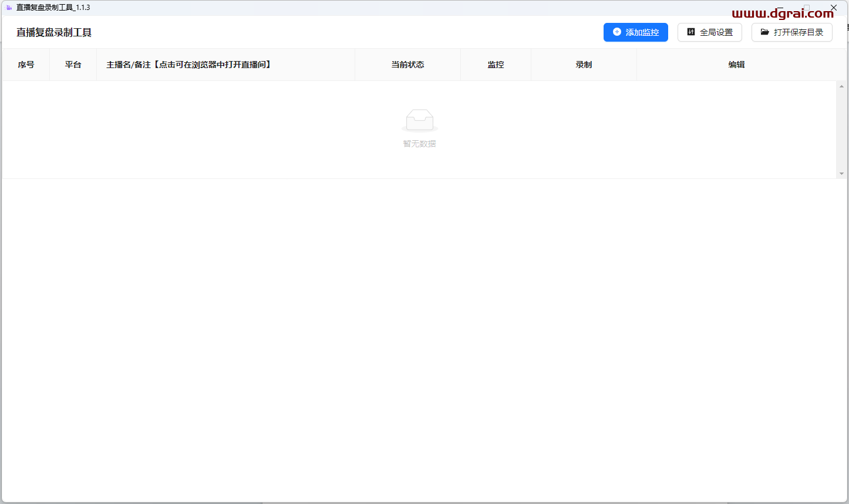Click the 暂无数据 empty placeholder text
Viewport: 849px width, 504px height.
pos(419,144)
